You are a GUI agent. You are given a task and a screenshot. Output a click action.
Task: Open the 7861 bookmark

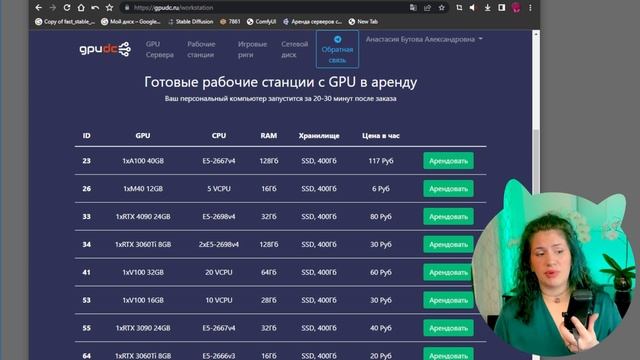(x=230, y=22)
